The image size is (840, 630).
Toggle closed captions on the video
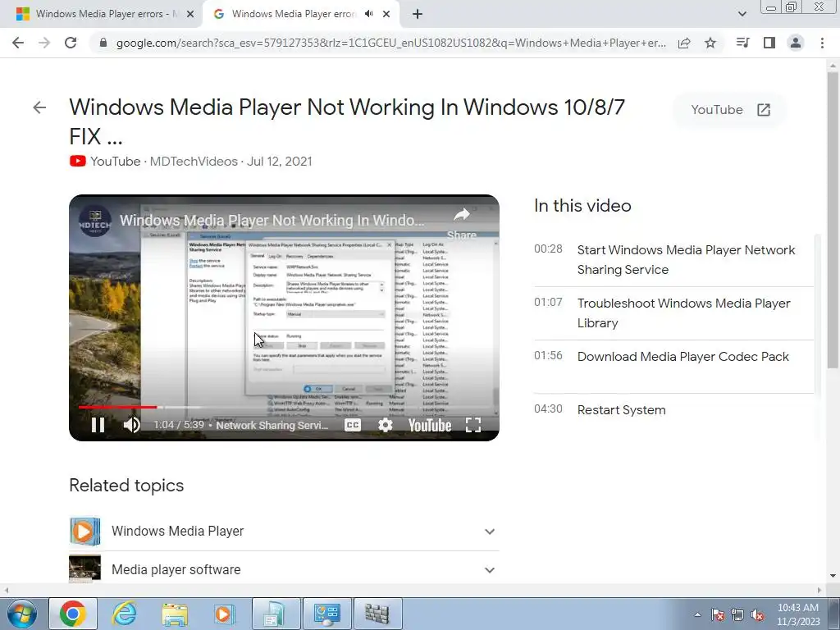click(x=353, y=425)
